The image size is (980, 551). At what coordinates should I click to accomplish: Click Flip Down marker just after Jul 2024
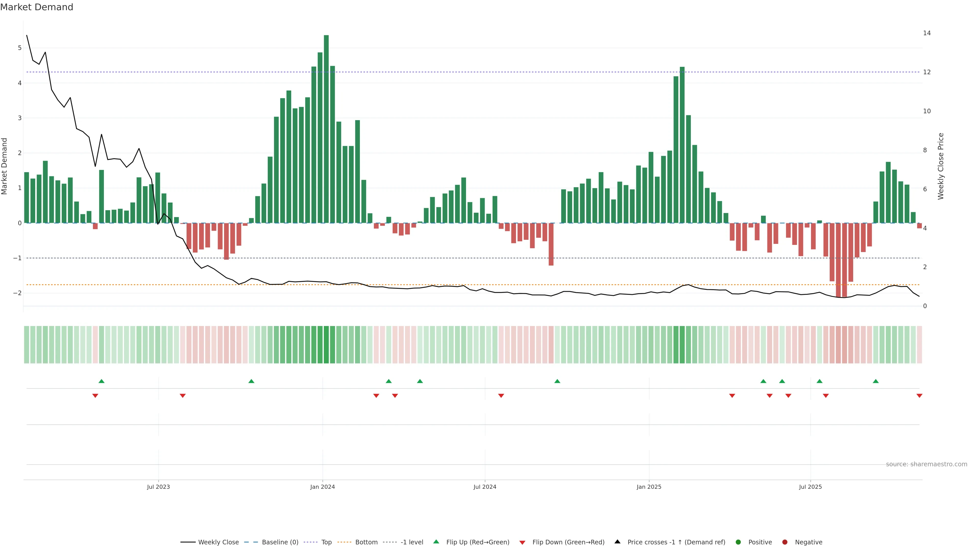click(501, 396)
